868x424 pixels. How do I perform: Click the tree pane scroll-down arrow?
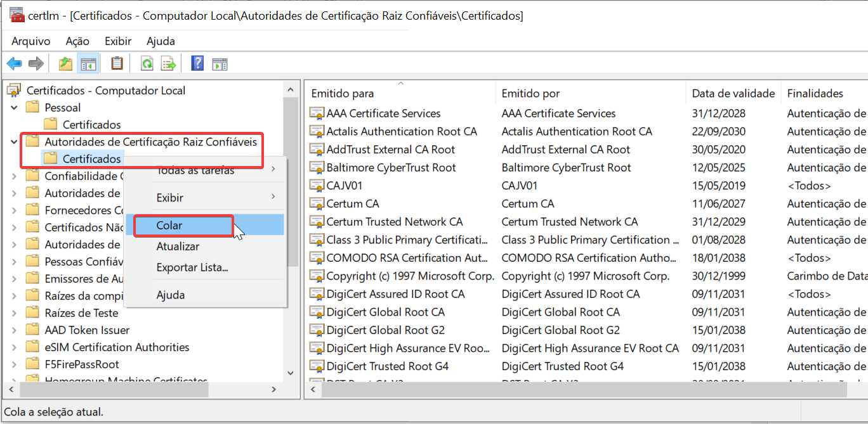click(x=291, y=374)
